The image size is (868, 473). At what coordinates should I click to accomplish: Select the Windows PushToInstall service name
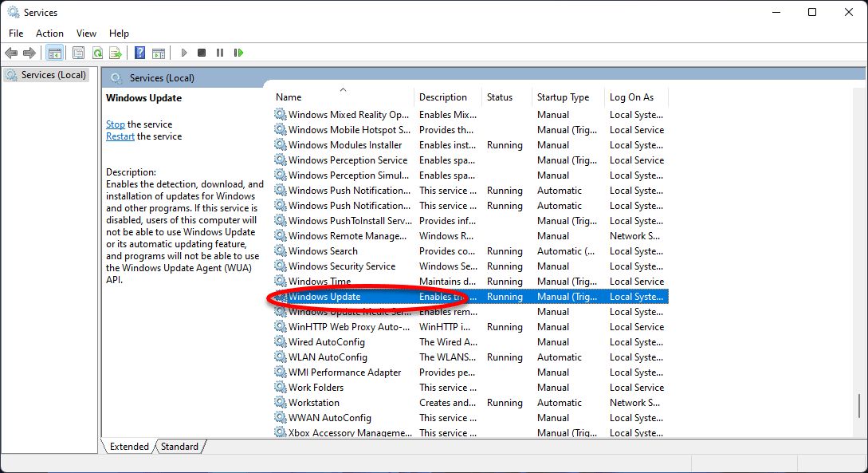pyautogui.click(x=350, y=220)
